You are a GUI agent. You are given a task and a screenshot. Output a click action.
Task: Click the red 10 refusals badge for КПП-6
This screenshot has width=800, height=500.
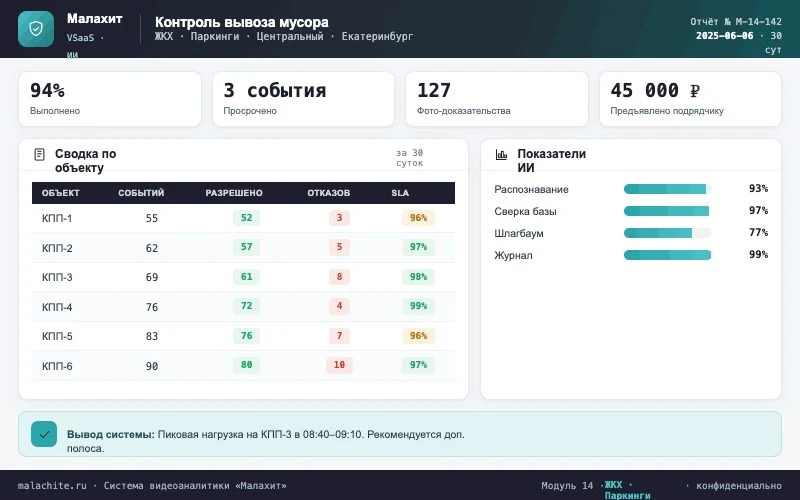click(339, 365)
